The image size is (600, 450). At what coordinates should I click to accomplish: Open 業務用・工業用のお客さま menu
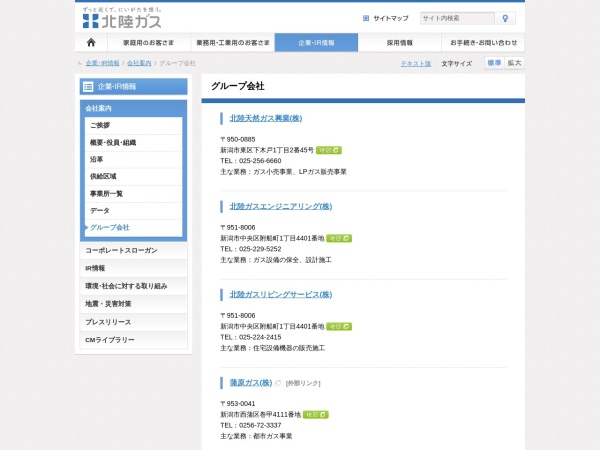click(x=233, y=42)
